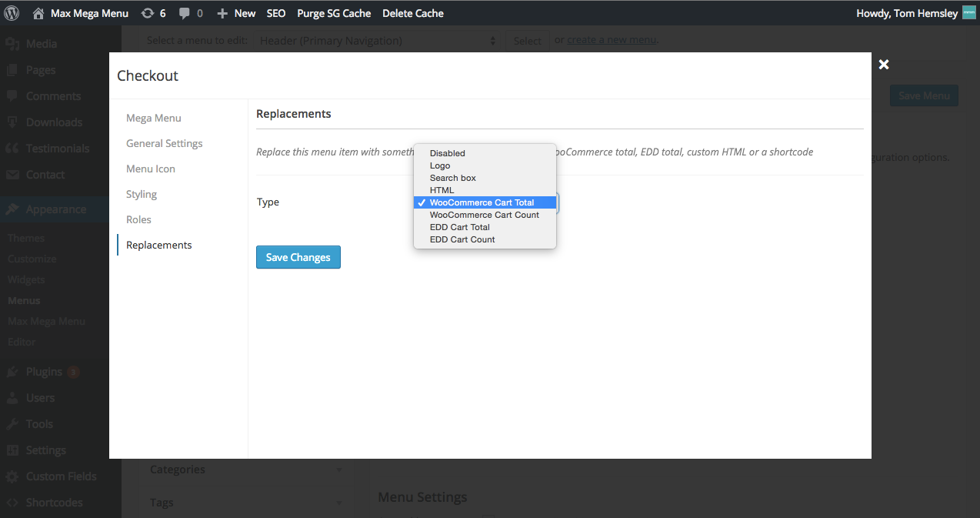Viewport: 980px width, 518px height.
Task: Open the General Settings tab
Action: pos(165,143)
